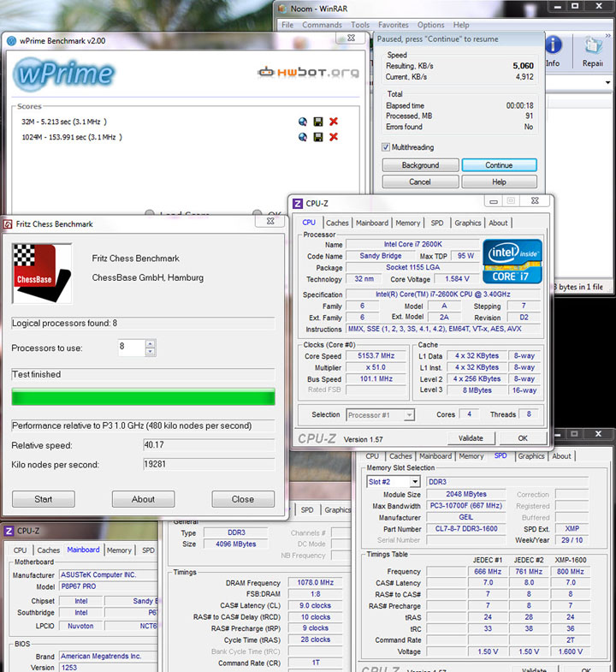
Task: Delete the 32M wPrime score
Action: click(x=334, y=122)
